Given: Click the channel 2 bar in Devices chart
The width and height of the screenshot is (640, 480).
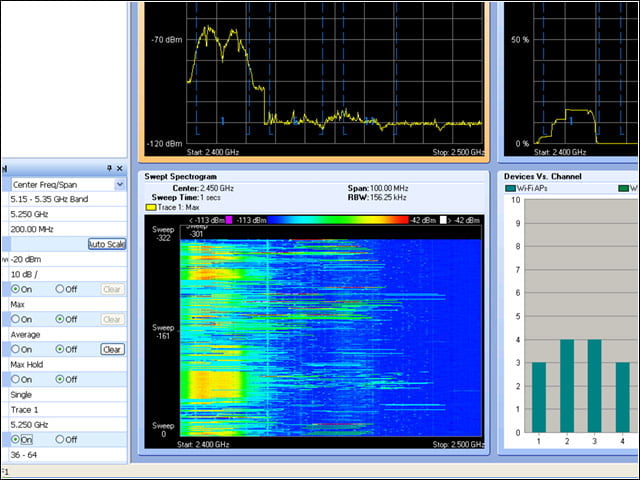Looking at the screenshot, I should click(x=567, y=386).
